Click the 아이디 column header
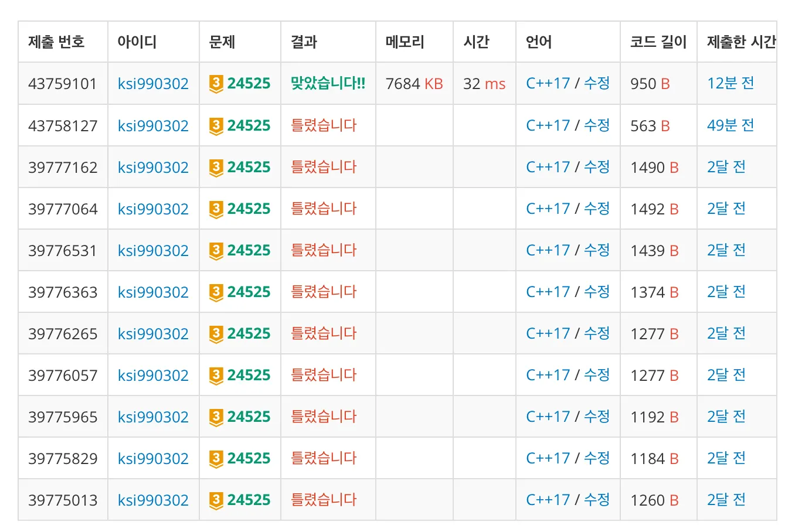This screenshot has width=795, height=532. 137,42
